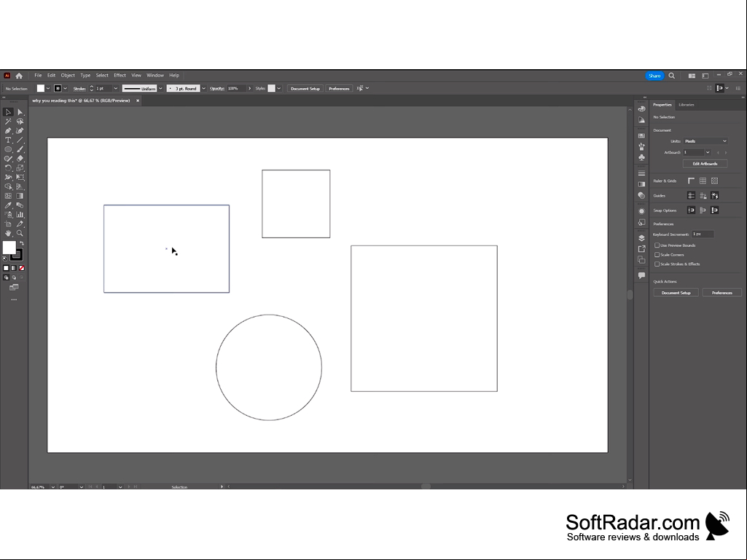
Task: Expand the Opacity slider arrow
Action: click(x=250, y=89)
